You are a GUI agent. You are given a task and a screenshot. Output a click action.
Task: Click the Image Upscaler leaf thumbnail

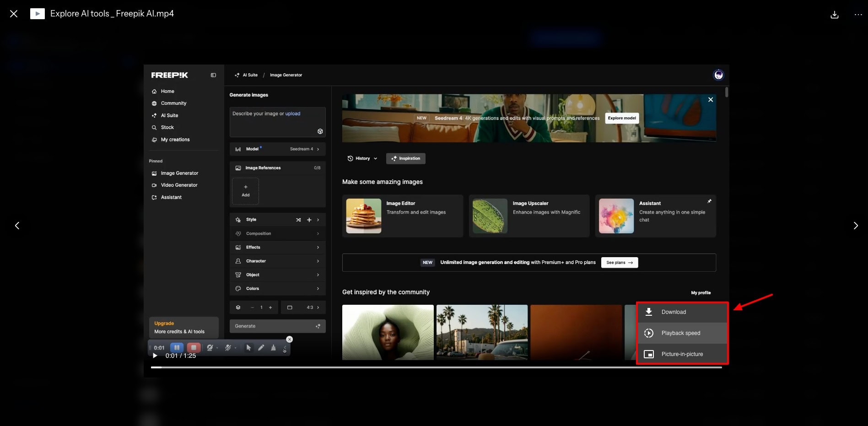pos(490,216)
